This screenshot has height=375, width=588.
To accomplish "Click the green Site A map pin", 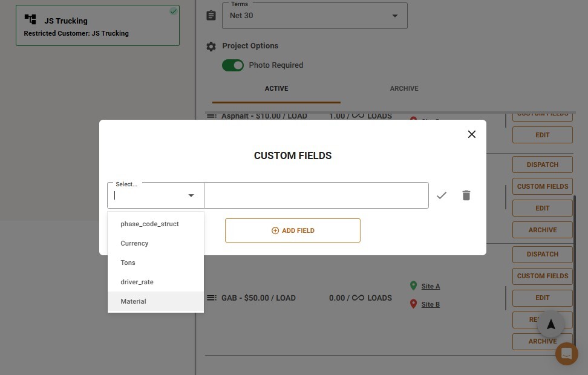I will pos(413,285).
